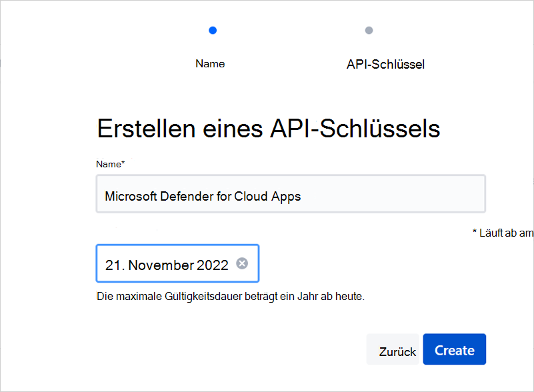Select the date field showing '21. November 2022'
The image size is (534, 392).
coord(167,263)
